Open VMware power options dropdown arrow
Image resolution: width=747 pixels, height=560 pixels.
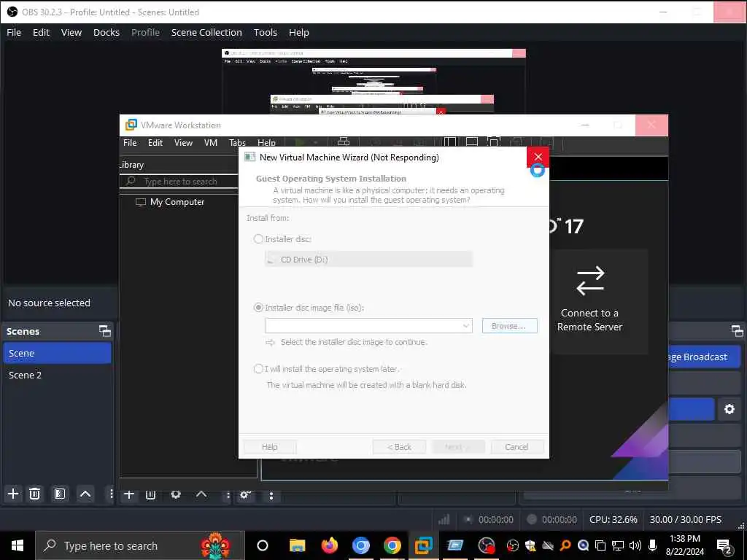point(315,142)
